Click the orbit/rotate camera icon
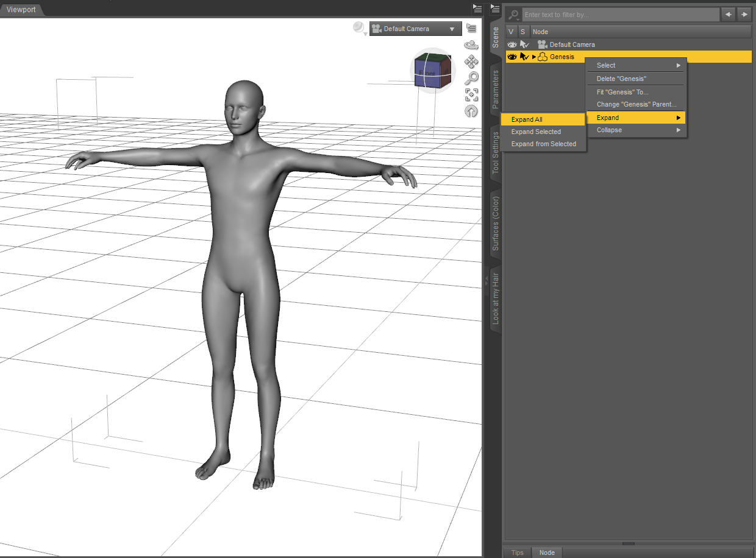Image resolution: width=756 pixels, height=558 pixels. tap(471, 45)
